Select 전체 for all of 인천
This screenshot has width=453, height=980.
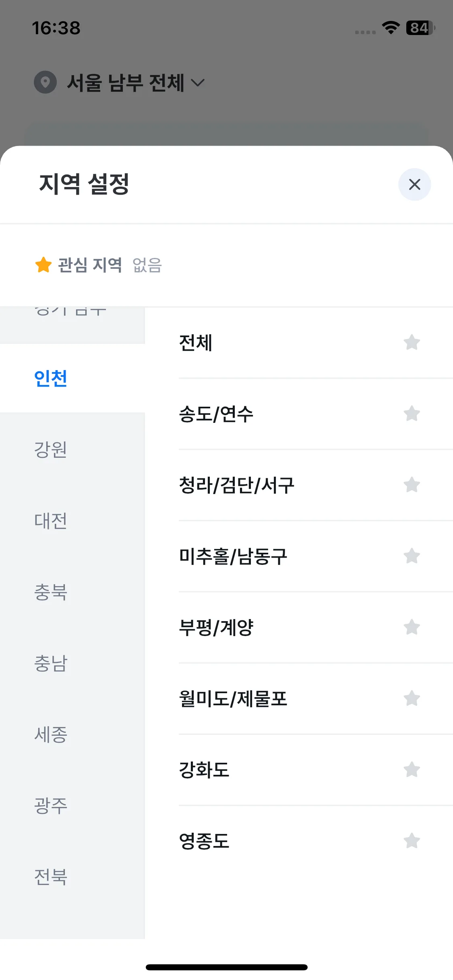pos(316,343)
